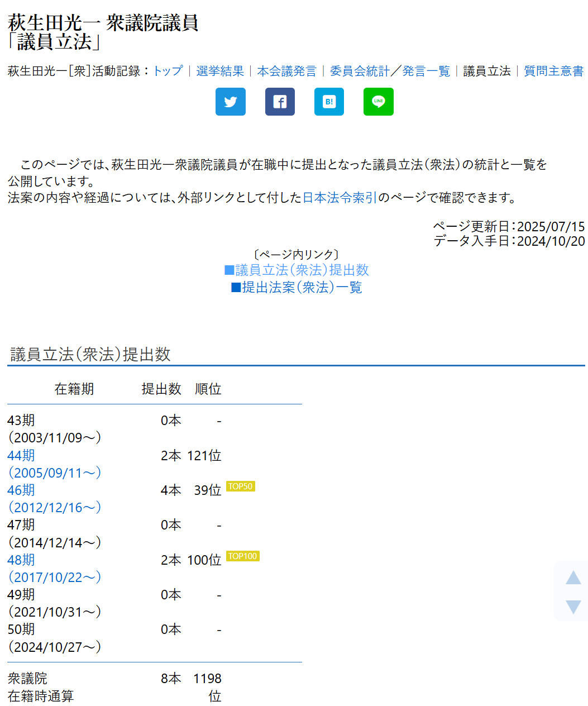The height and width of the screenshot is (706, 588).
Task: Share page via LINE icon
Action: click(378, 102)
